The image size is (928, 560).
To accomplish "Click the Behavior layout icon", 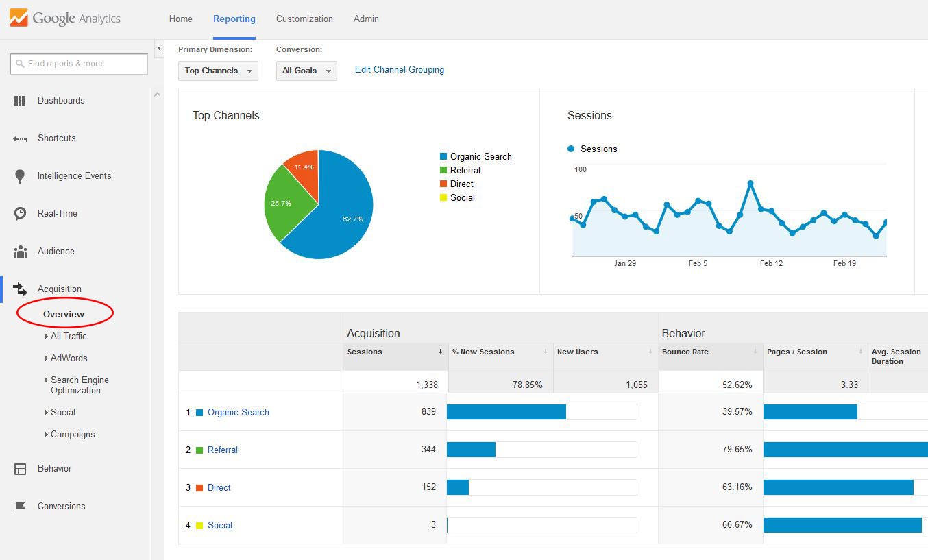I will click(x=20, y=469).
